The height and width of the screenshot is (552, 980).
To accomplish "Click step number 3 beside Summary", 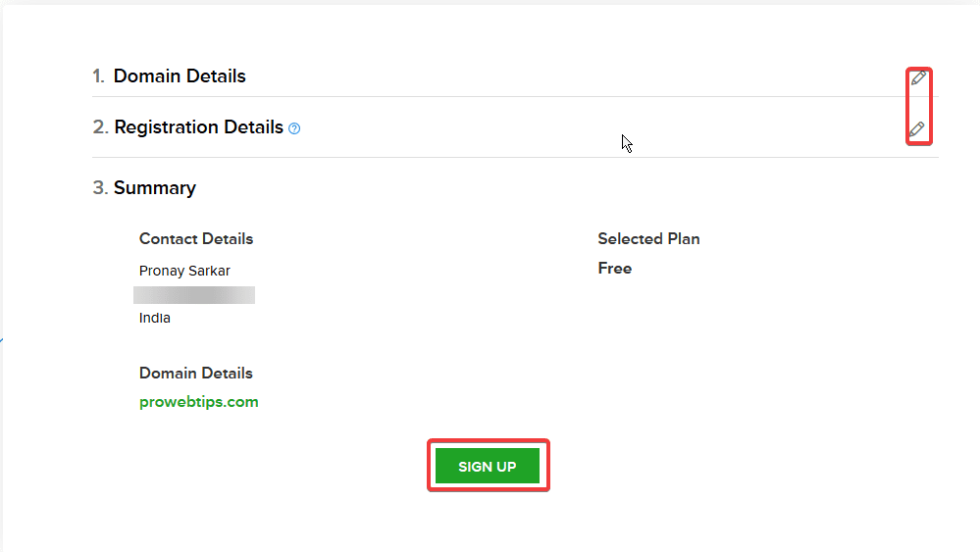I will click(x=100, y=188).
